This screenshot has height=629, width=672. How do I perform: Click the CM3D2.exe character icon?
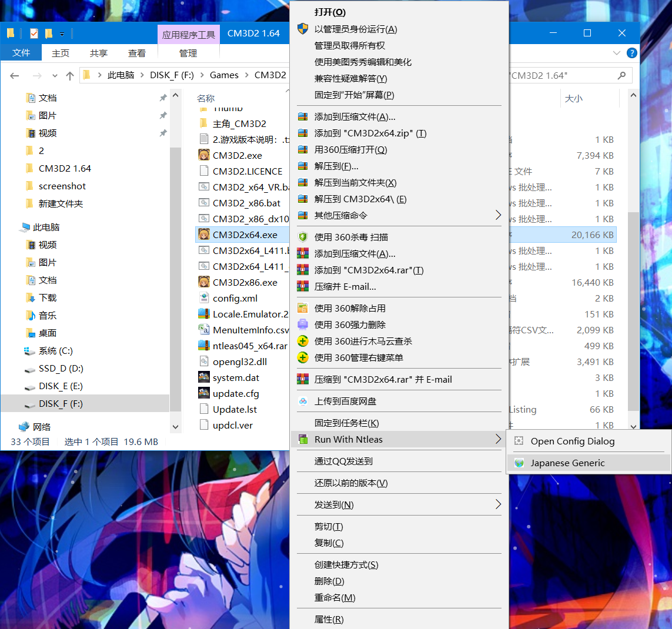(x=204, y=155)
